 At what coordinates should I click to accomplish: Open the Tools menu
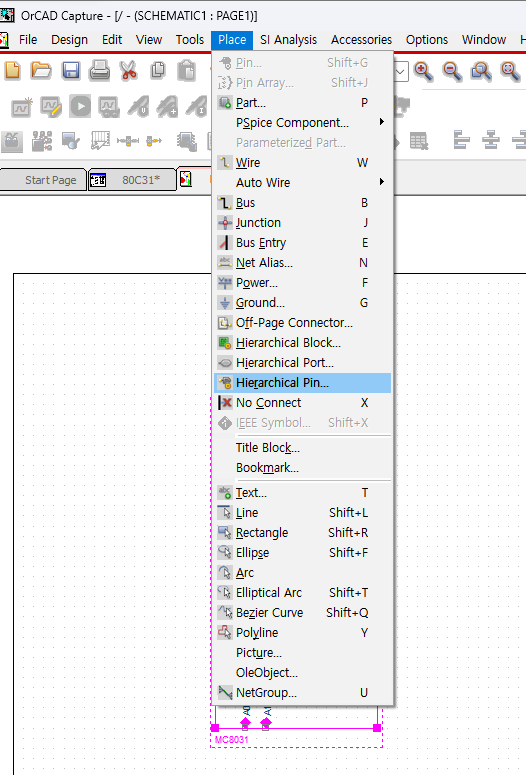(x=190, y=40)
